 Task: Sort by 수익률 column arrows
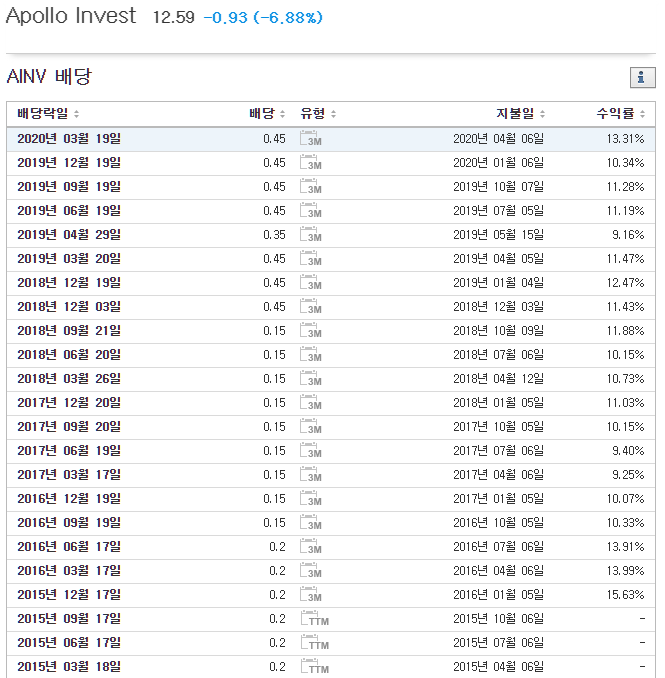[x=642, y=114]
